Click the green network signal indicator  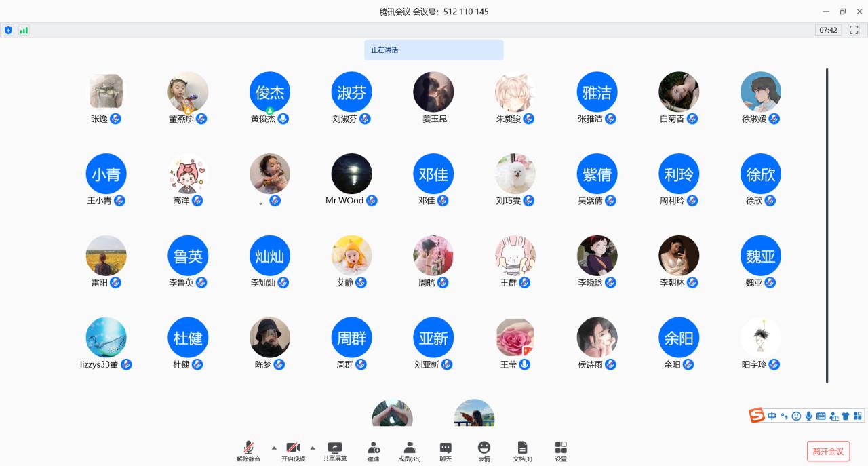point(24,30)
